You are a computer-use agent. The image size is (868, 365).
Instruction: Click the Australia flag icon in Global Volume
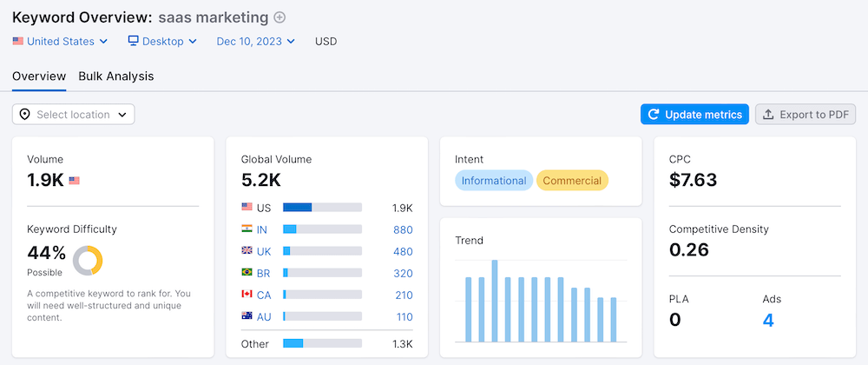click(247, 316)
